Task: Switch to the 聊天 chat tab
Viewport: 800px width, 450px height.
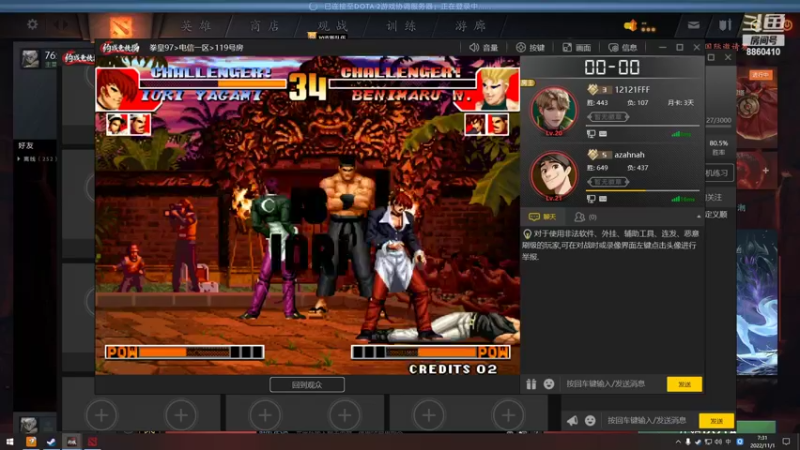Action: (x=542, y=217)
